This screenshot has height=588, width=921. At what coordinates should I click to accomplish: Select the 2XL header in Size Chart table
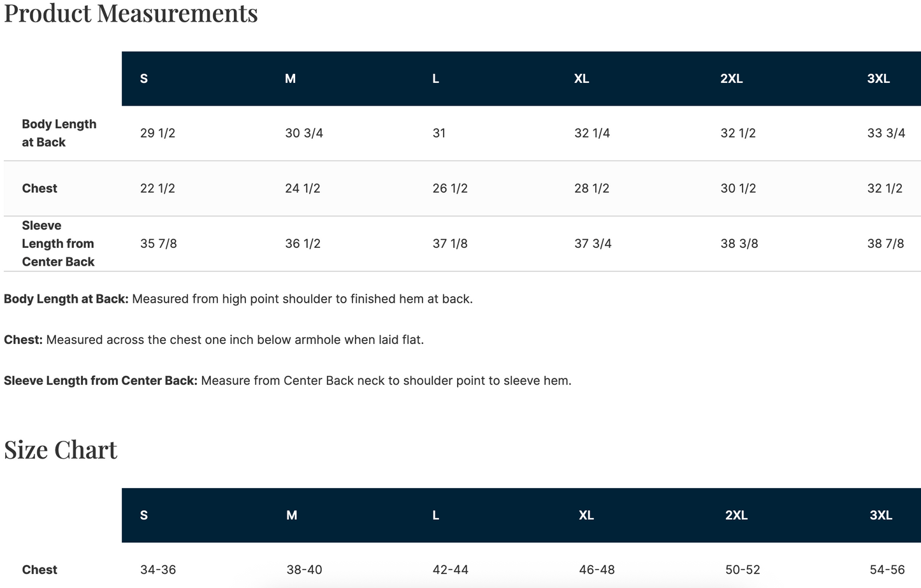tap(736, 515)
